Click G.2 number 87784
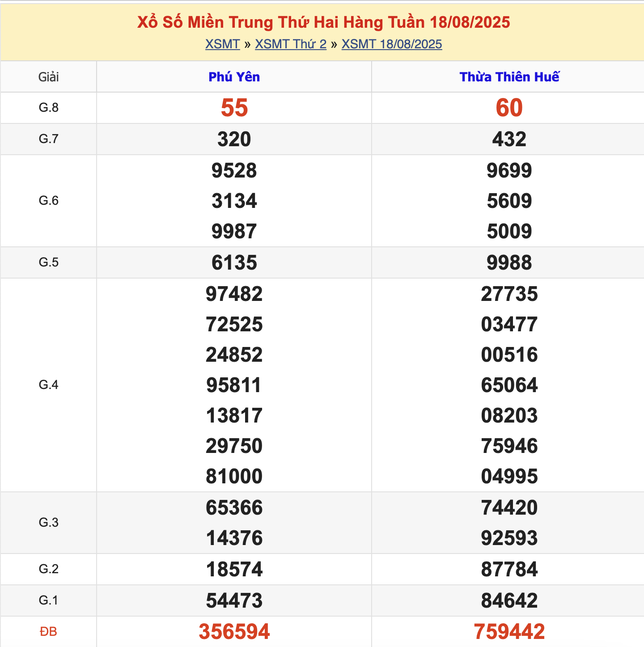The image size is (644, 647). [x=509, y=569]
